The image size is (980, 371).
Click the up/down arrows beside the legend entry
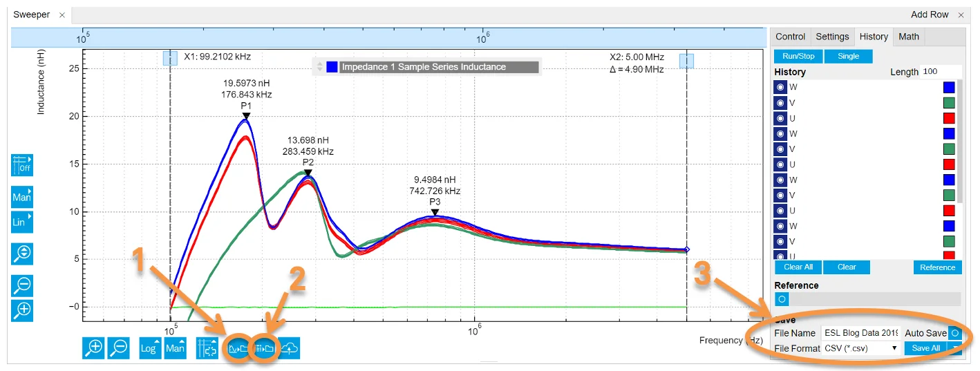coord(319,67)
